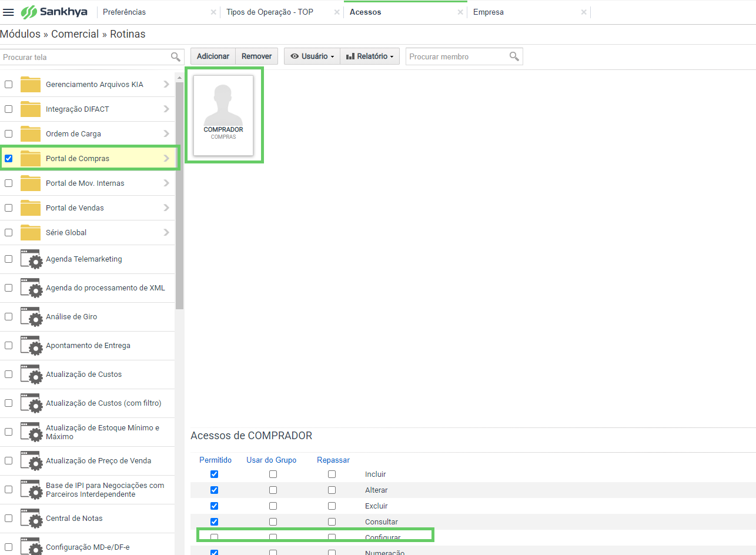The image size is (756, 555).
Task: Open the Usuário dropdown
Action: [x=312, y=56]
